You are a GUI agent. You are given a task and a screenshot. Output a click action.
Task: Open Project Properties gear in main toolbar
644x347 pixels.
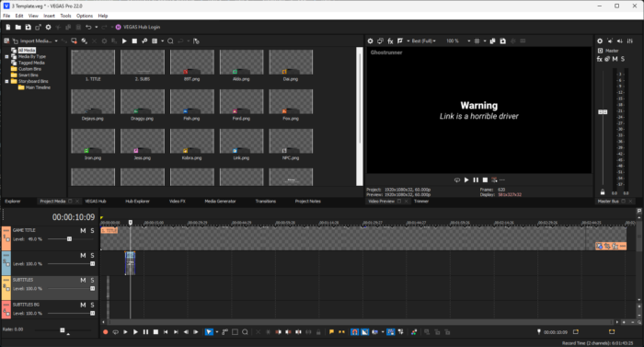tap(48, 27)
